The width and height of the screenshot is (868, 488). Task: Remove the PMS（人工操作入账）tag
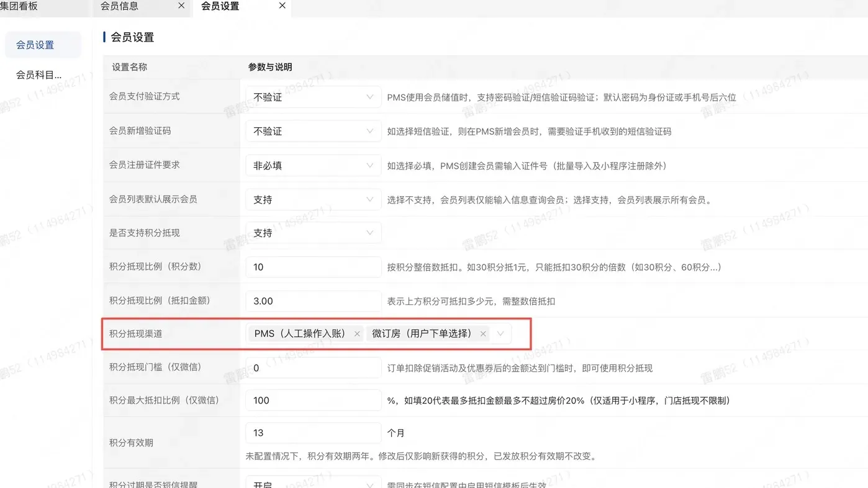[357, 333]
